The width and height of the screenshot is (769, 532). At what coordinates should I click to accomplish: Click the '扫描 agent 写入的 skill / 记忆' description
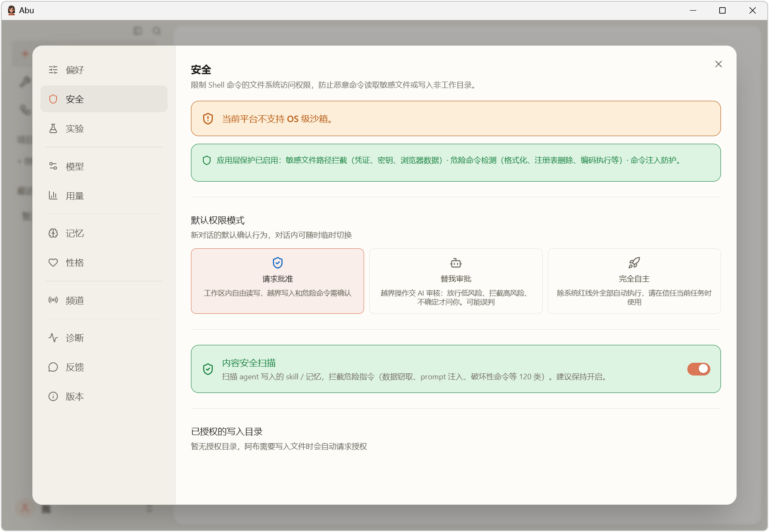click(x=415, y=377)
